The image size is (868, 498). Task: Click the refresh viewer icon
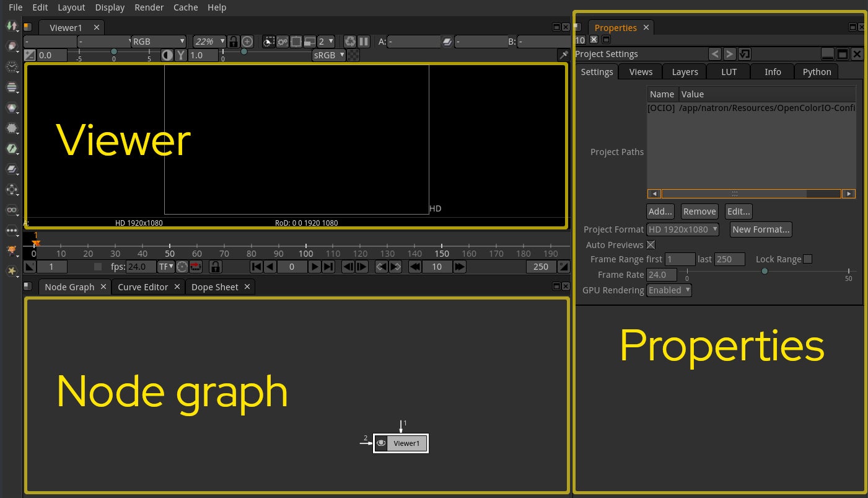point(350,42)
